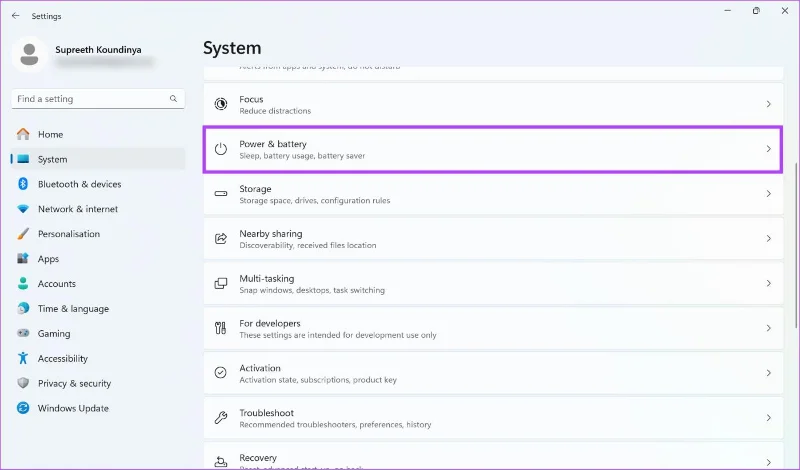Click 'Reduce distractions' subtitle text
Image resolution: width=800 pixels, height=470 pixels.
click(275, 111)
